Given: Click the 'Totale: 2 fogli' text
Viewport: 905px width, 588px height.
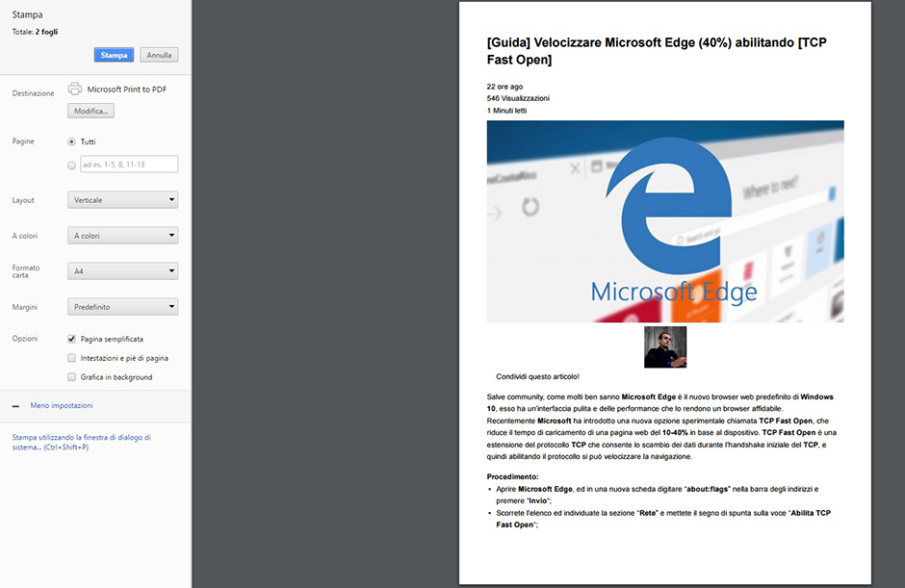Looking at the screenshot, I should pyautogui.click(x=35, y=32).
